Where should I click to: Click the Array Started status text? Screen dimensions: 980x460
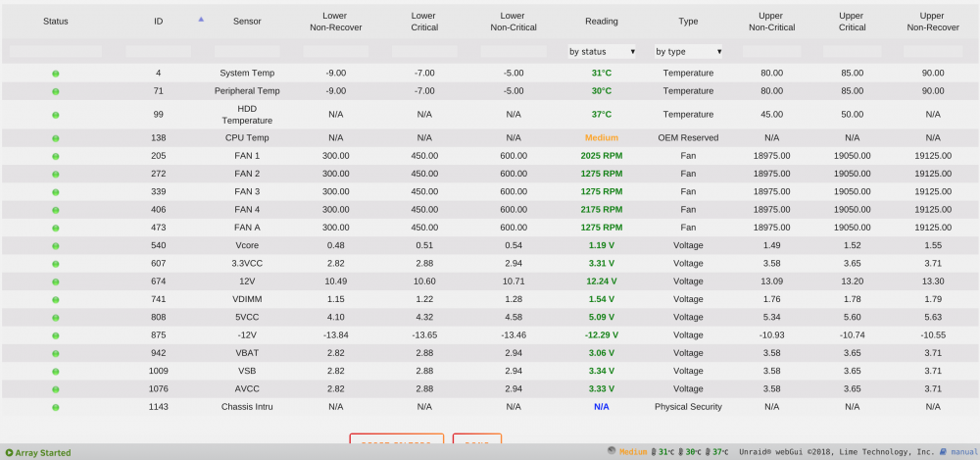[x=42, y=452]
